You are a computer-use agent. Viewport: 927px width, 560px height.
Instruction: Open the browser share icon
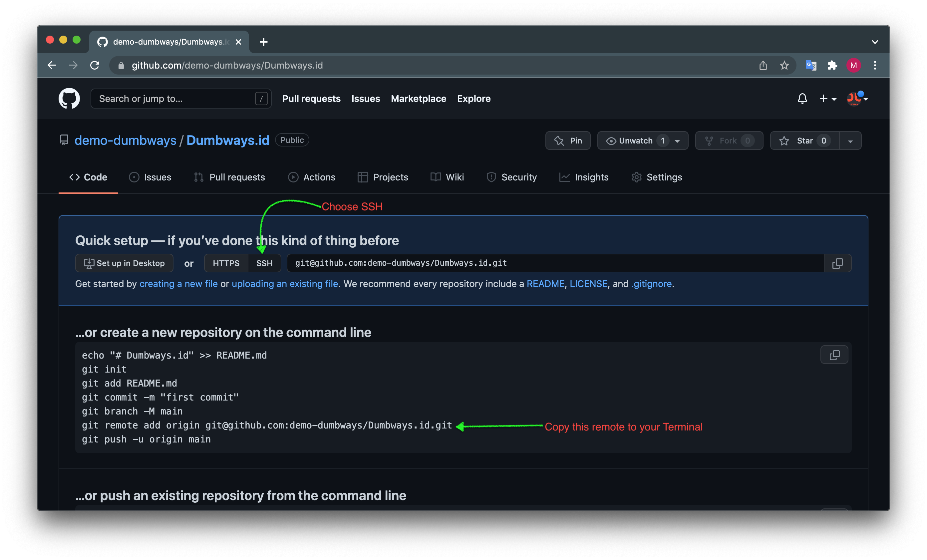tap(763, 66)
